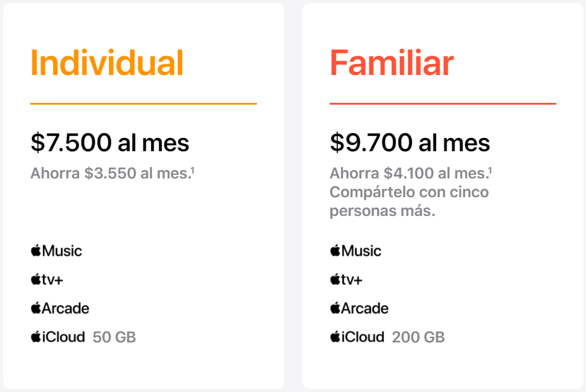Image resolution: width=586 pixels, height=392 pixels.
Task: Open footnote 1 after Ahorra $4.100
Action: [x=490, y=170]
